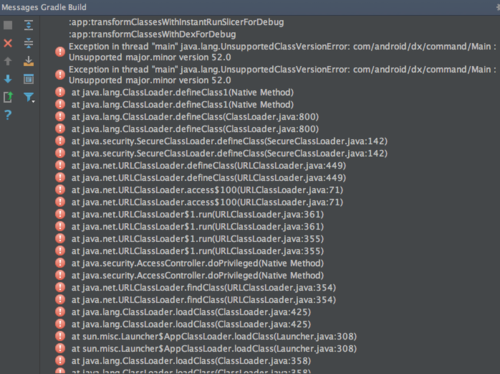Export messages to text file icon

[8, 97]
